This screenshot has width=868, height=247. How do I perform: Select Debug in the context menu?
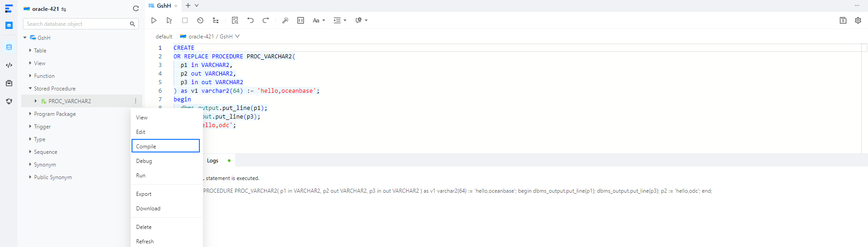pyautogui.click(x=144, y=161)
